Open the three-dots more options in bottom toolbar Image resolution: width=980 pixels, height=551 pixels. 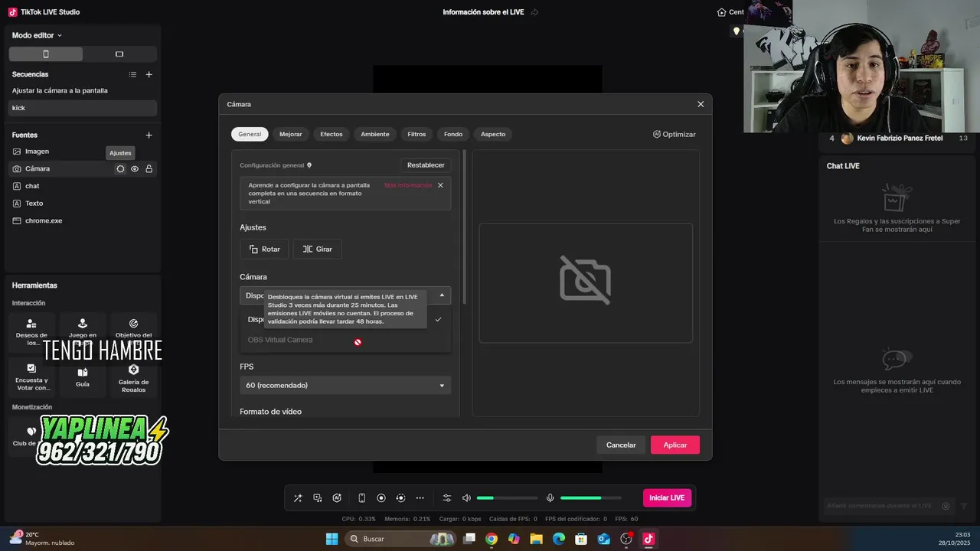420,498
